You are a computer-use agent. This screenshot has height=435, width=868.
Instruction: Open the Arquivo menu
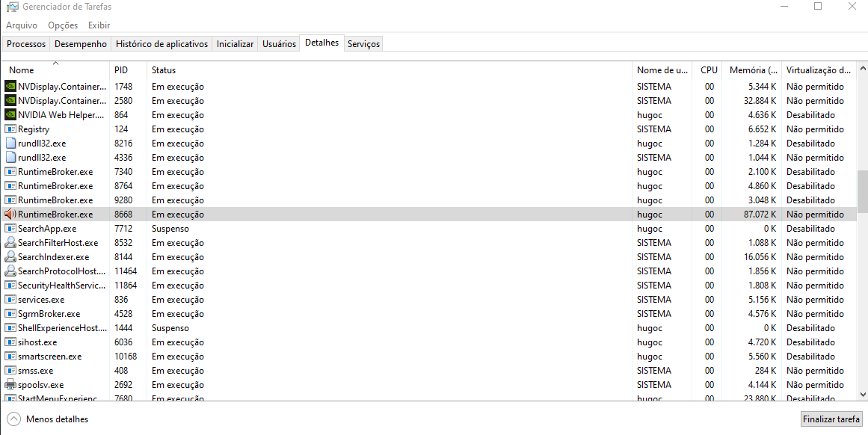(x=22, y=25)
